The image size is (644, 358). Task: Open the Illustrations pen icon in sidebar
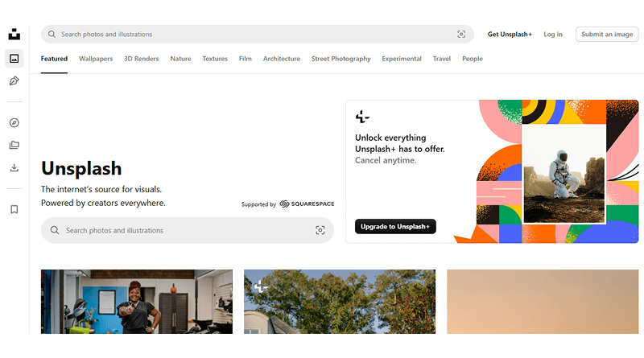click(x=14, y=81)
